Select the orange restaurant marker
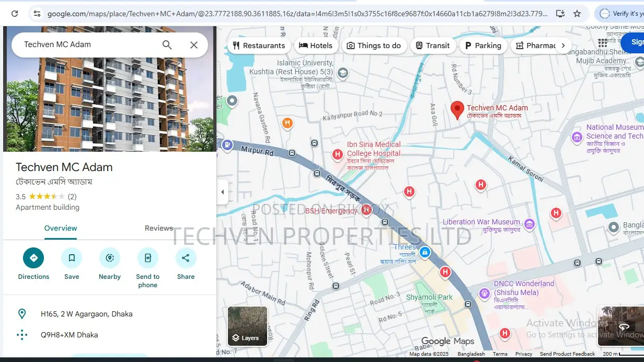Viewport: 644px width, 362px height. tap(287, 123)
